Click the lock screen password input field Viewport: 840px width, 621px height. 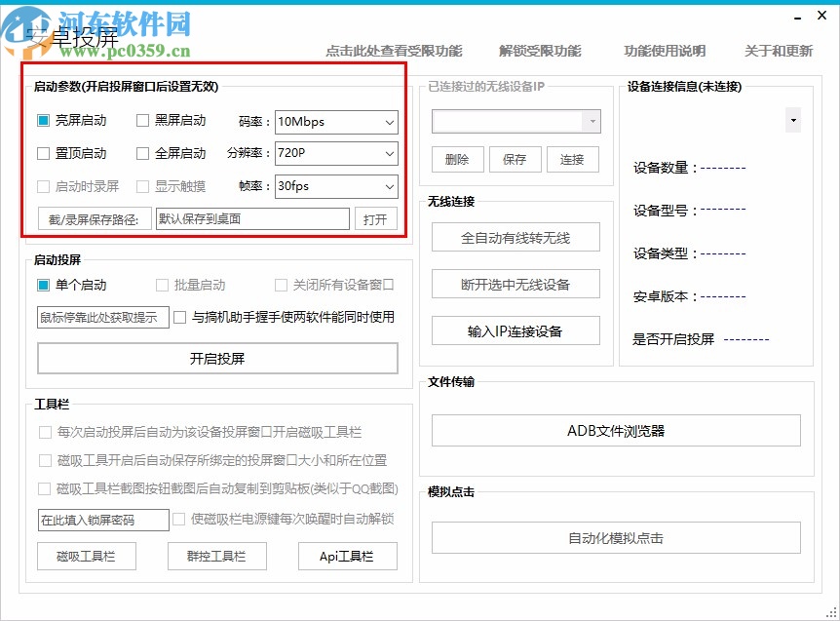pyautogui.click(x=101, y=520)
